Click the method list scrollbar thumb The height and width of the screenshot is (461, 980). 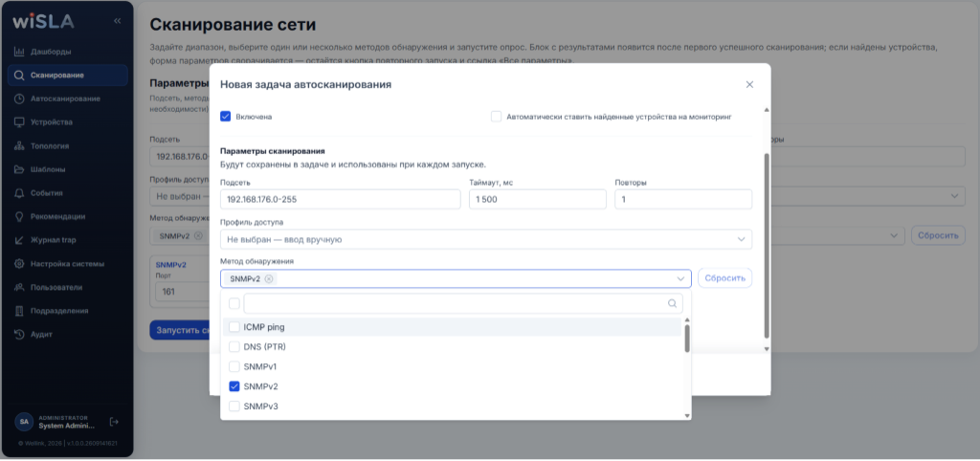coord(687,338)
